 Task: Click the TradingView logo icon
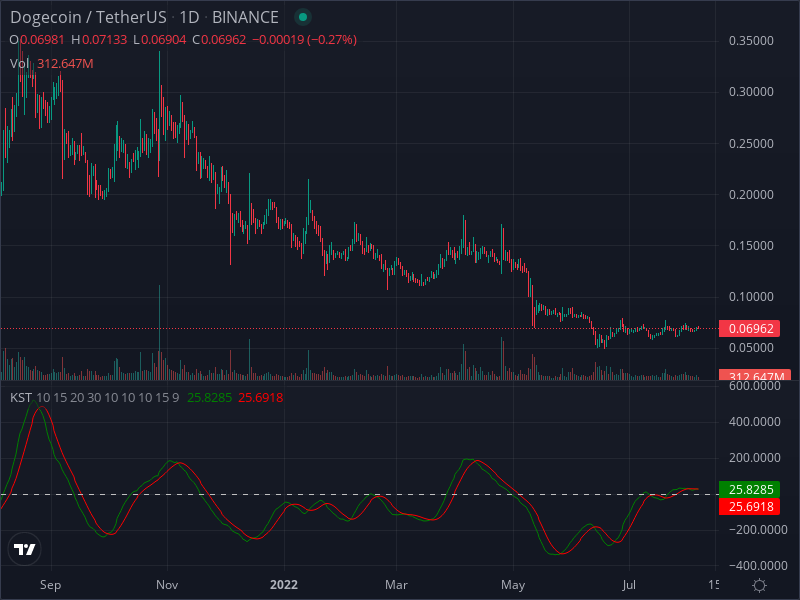coord(24,549)
